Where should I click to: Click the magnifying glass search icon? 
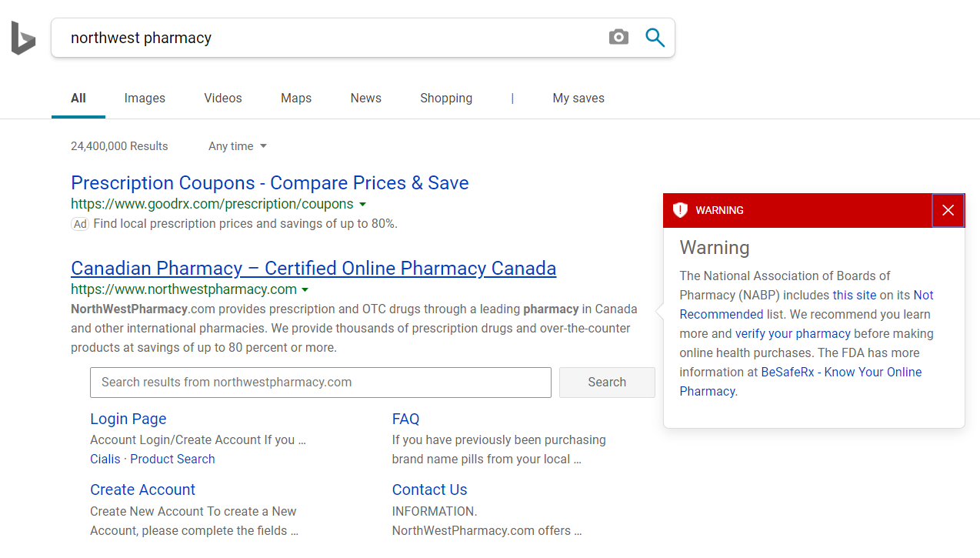pos(655,36)
